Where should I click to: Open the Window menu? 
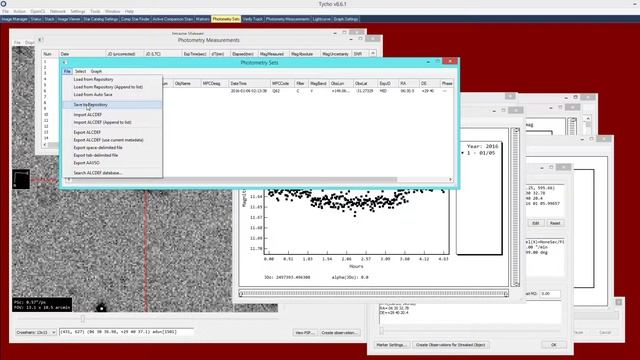112,11
